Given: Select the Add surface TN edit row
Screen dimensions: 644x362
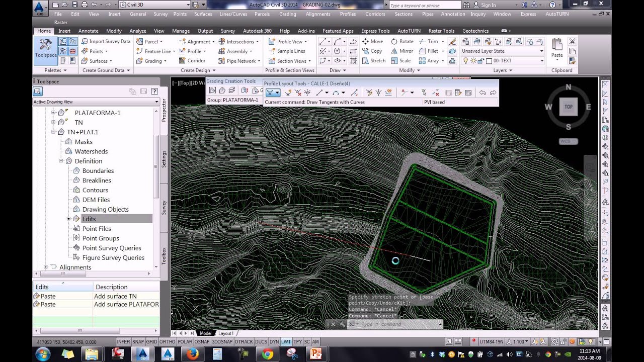Looking at the screenshot, I should [x=96, y=296].
